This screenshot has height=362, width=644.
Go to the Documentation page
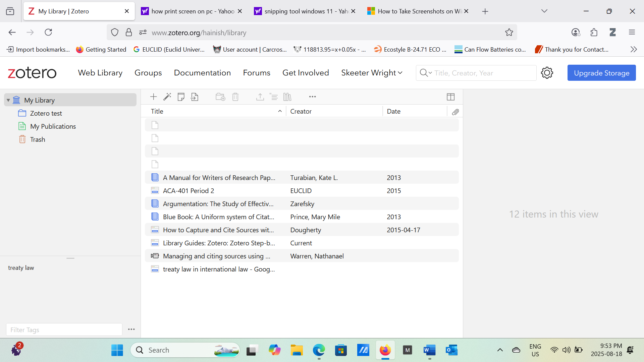pos(202,73)
